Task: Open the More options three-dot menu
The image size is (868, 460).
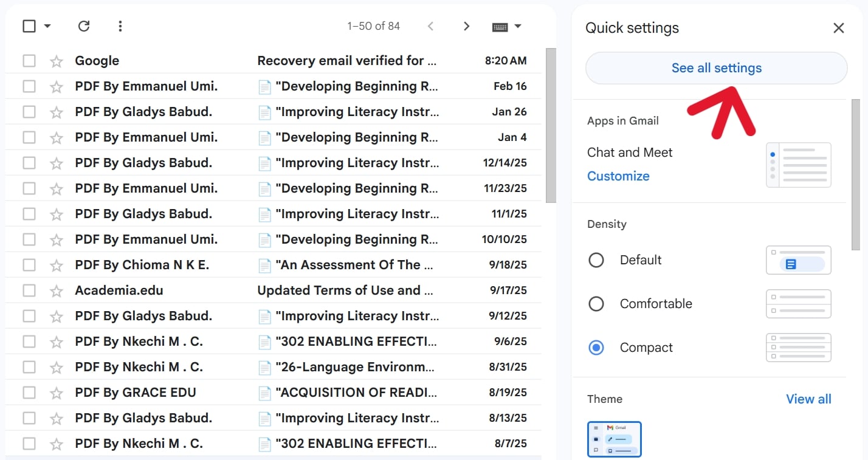Action: [120, 26]
